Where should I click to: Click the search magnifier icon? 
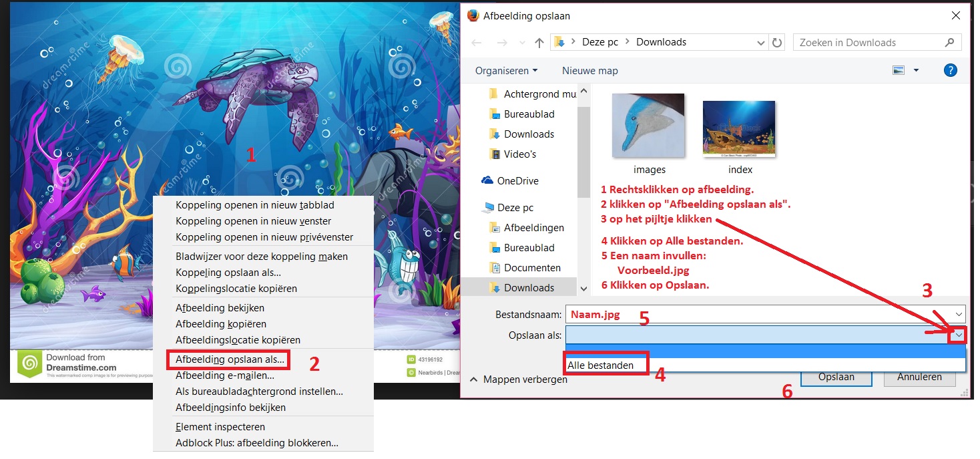tap(949, 43)
